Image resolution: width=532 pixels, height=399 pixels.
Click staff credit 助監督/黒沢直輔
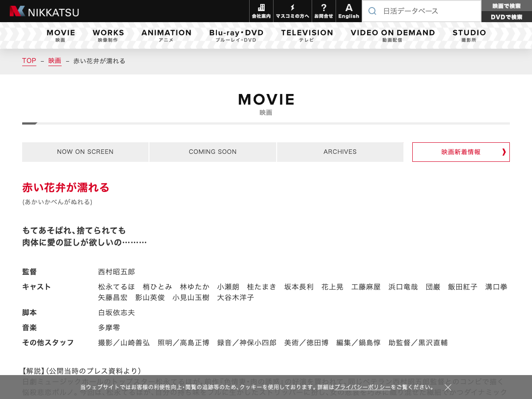pyautogui.click(x=418, y=343)
